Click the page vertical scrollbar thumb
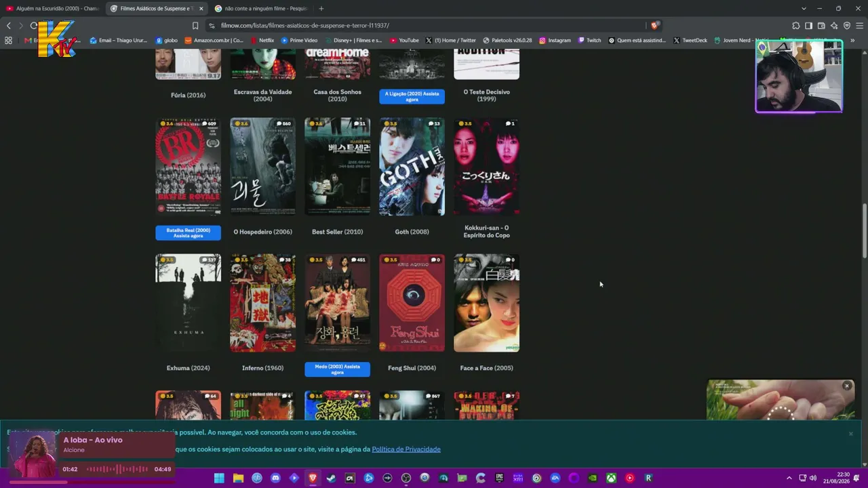The image size is (868, 488). 864,230
